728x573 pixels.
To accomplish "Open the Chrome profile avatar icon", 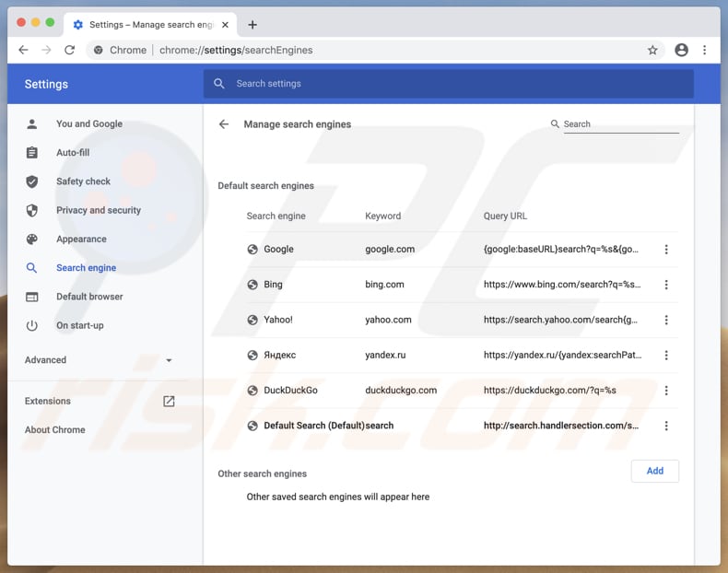I will tap(681, 50).
